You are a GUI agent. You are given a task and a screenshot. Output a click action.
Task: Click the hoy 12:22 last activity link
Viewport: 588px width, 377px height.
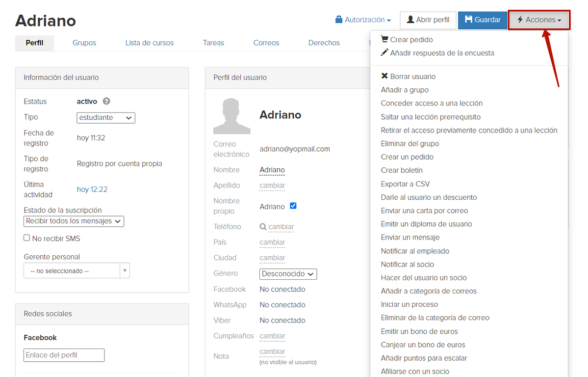(x=92, y=189)
